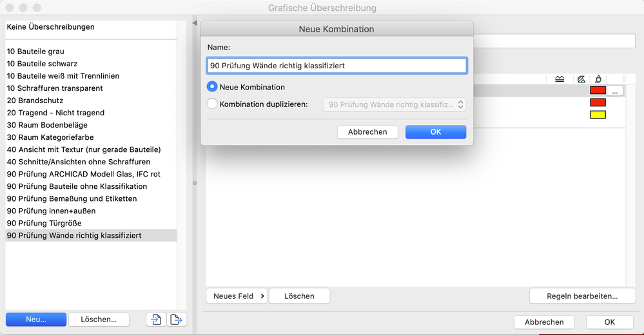Collapse the left panel with the arrow

(195, 23)
